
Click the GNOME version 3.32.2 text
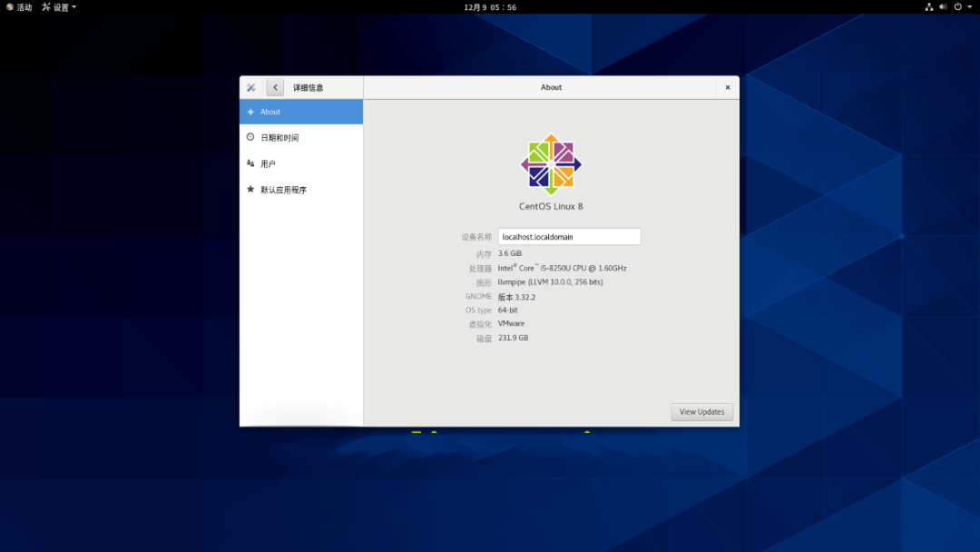pyautogui.click(x=516, y=297)
